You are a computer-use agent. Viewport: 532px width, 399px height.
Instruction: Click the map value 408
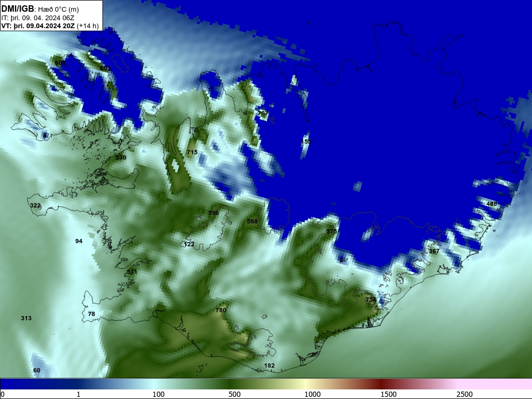[492, 204]
